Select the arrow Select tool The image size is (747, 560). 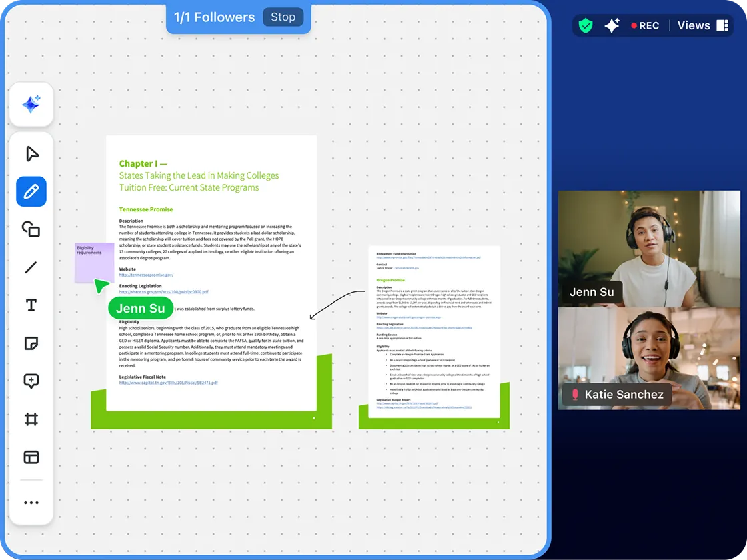click(31, 153)
